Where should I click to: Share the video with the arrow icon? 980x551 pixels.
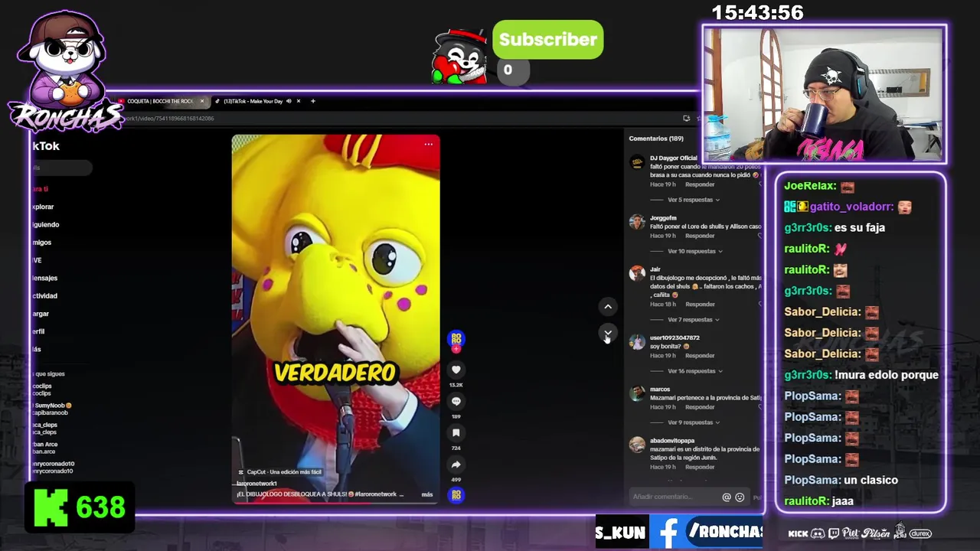pos(456,465)
